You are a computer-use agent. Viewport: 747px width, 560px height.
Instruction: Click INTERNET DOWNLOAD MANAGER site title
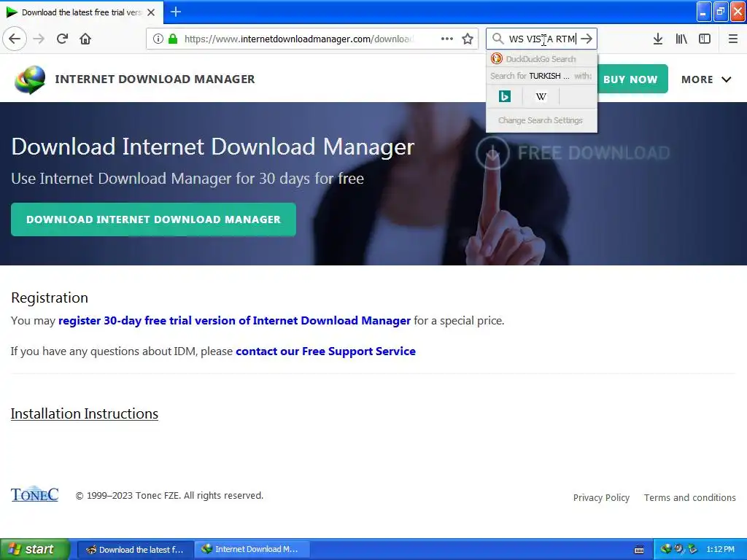coord(155,79)
